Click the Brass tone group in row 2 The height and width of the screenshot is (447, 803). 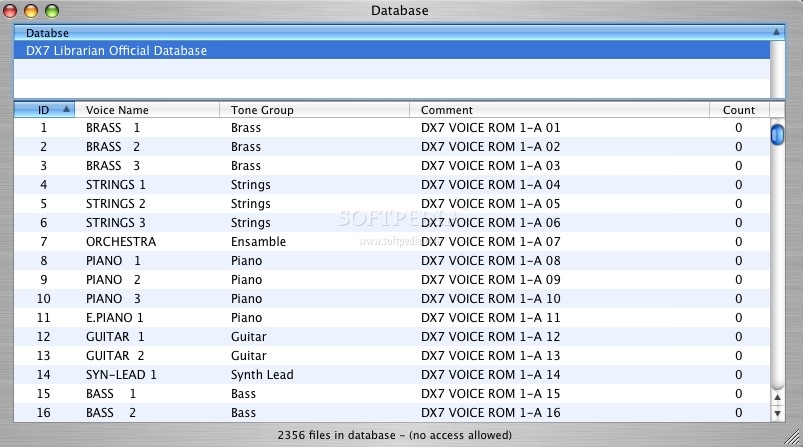(x=246, y=146)
